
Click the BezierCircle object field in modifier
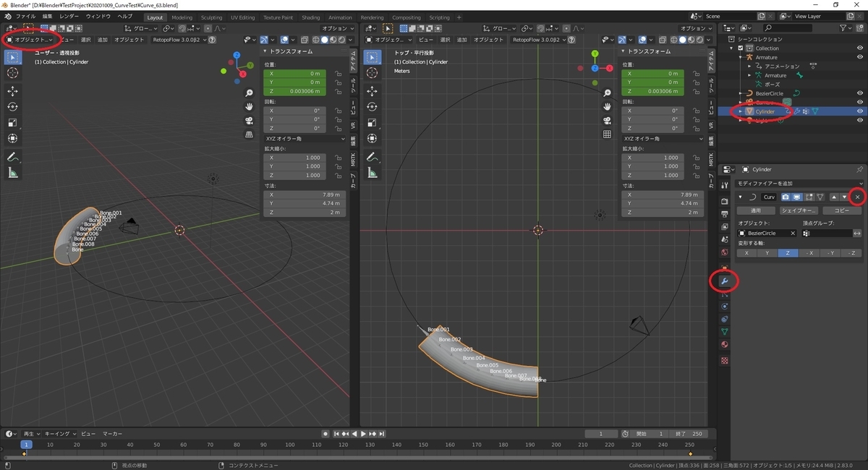(x=766, y=234)
